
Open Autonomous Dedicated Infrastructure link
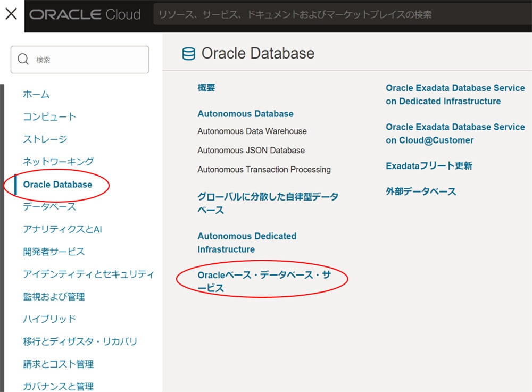pos(247,243)
